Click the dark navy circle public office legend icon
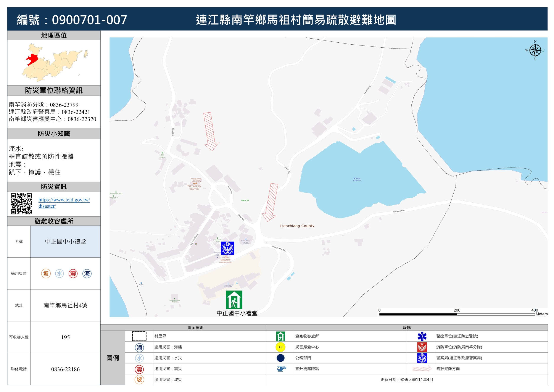 coord(280,358)
